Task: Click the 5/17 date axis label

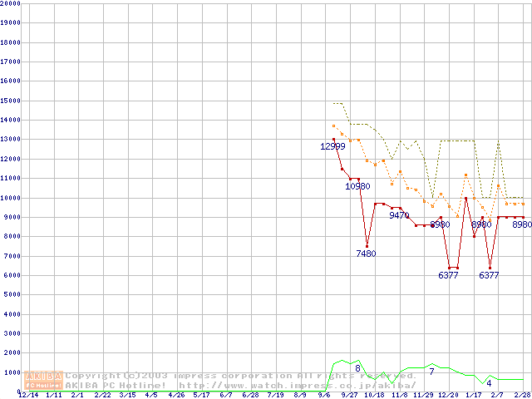Action: (201, 395)
